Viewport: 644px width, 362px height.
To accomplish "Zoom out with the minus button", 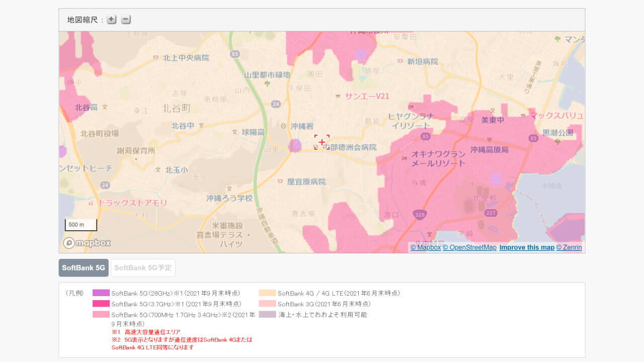I will pyautogui.click(x=126, y=20).
